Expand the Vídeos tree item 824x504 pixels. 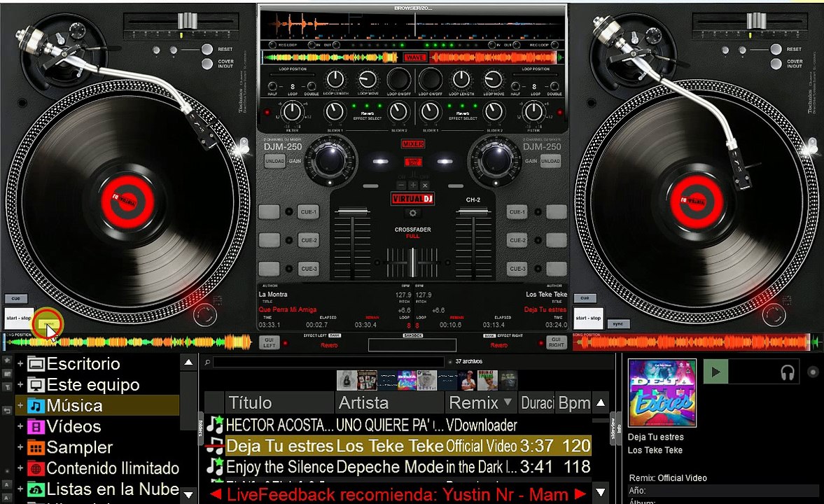[20, 426]
